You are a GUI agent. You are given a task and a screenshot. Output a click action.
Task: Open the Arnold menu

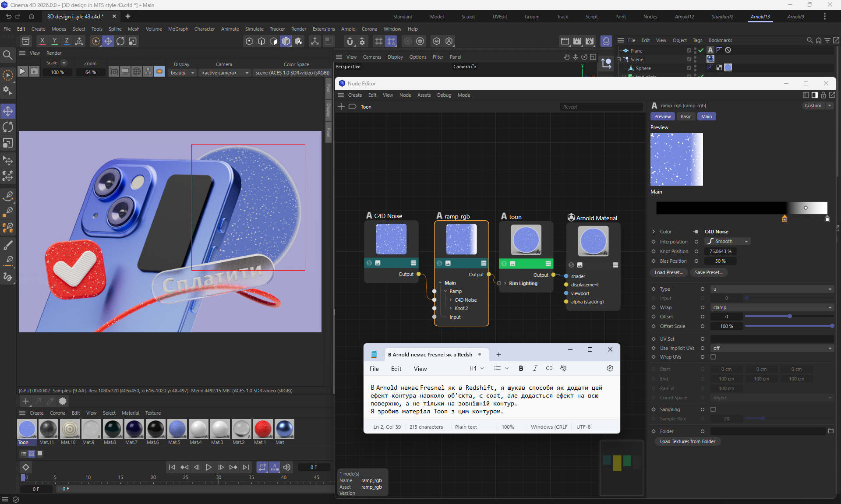pyautogui.click(x=348, y=29)
